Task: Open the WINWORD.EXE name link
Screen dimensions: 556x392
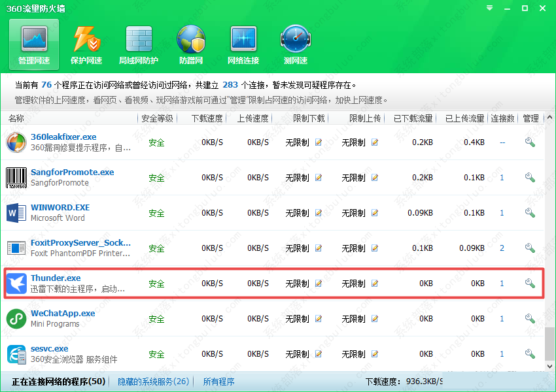Action: (60, 208)
